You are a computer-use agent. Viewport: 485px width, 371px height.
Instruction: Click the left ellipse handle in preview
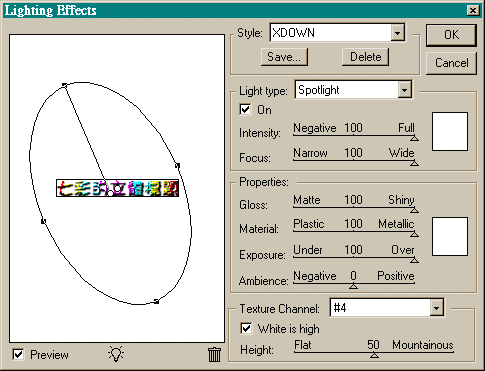(43, 221)
